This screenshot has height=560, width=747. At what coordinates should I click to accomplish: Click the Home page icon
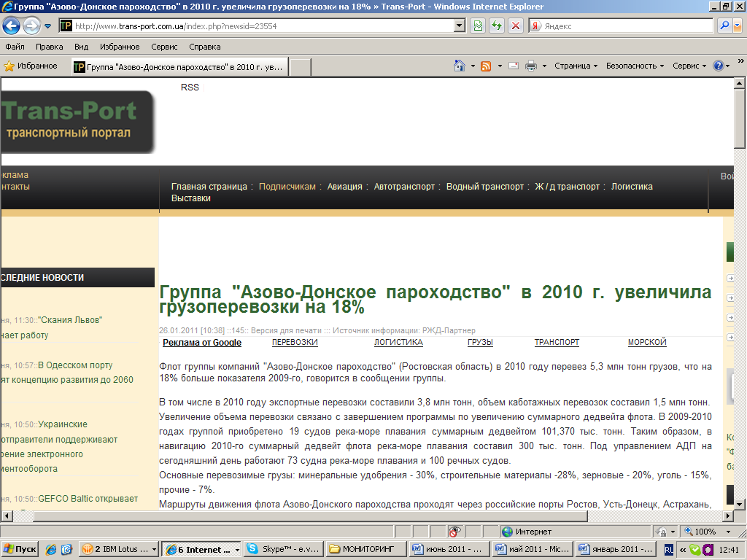pyautogui.click(x=460, y=66)
